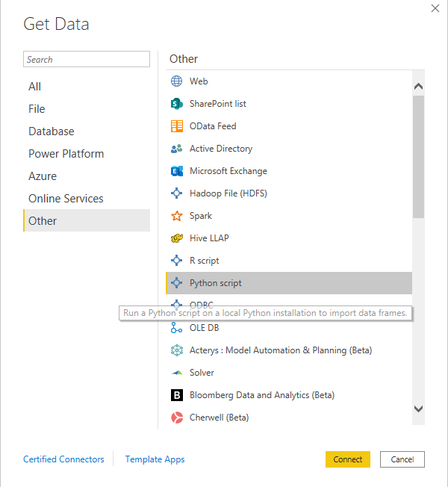
Task: Click the Acterys connector icon
Action: coord(177,350)
